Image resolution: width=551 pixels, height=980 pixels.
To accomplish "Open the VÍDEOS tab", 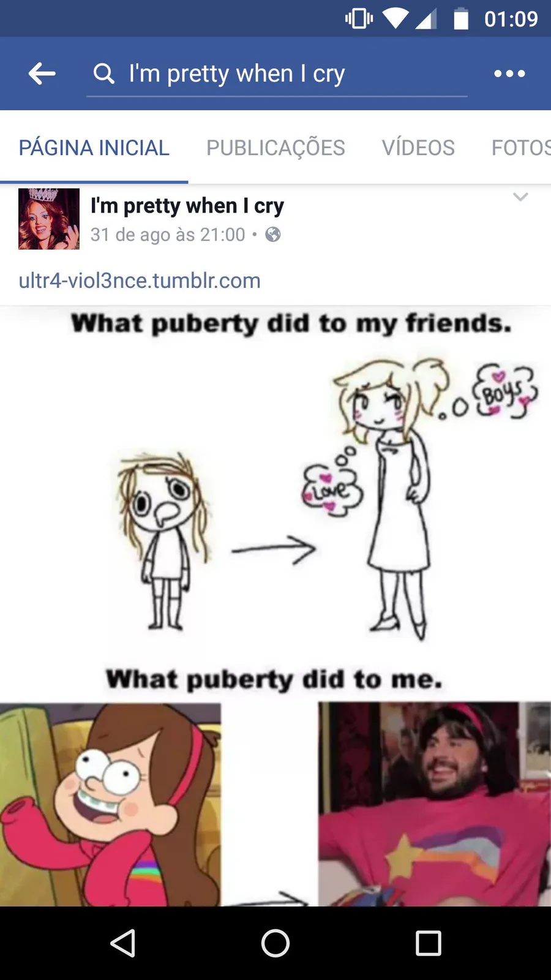I will (418, 148).
